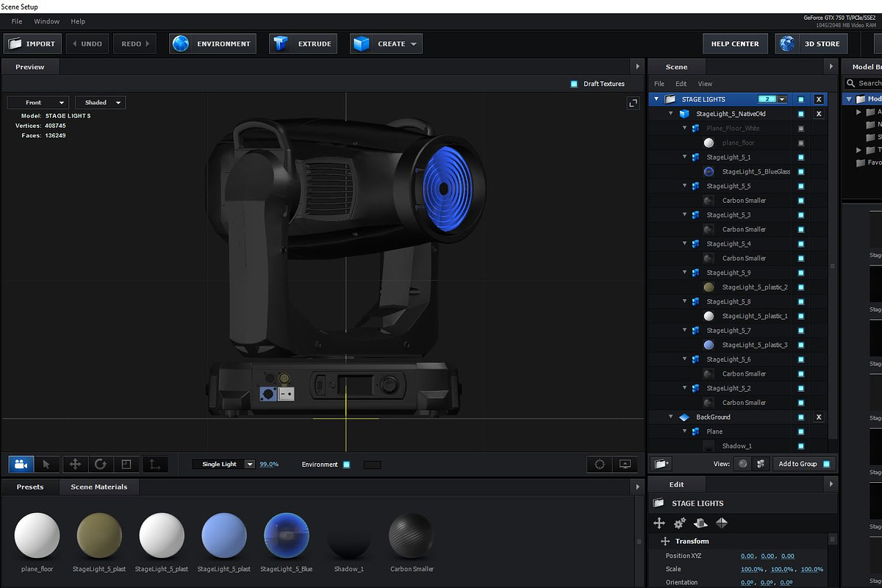This screenshot has height=588, width=882.
Task: Click the dark environment color swatch
Action: point(373,465)
